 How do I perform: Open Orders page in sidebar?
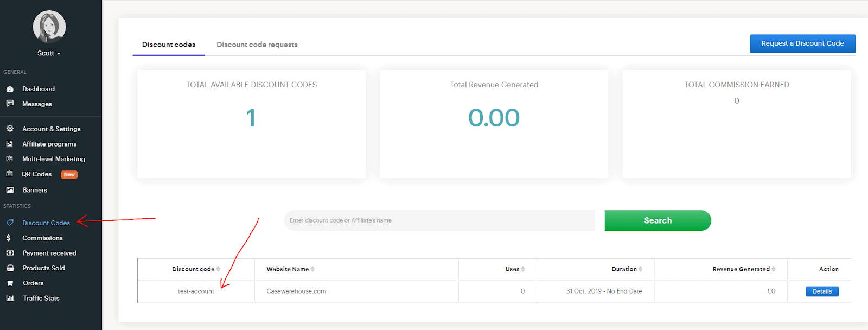pyautogui.click(x=33, y=283)
